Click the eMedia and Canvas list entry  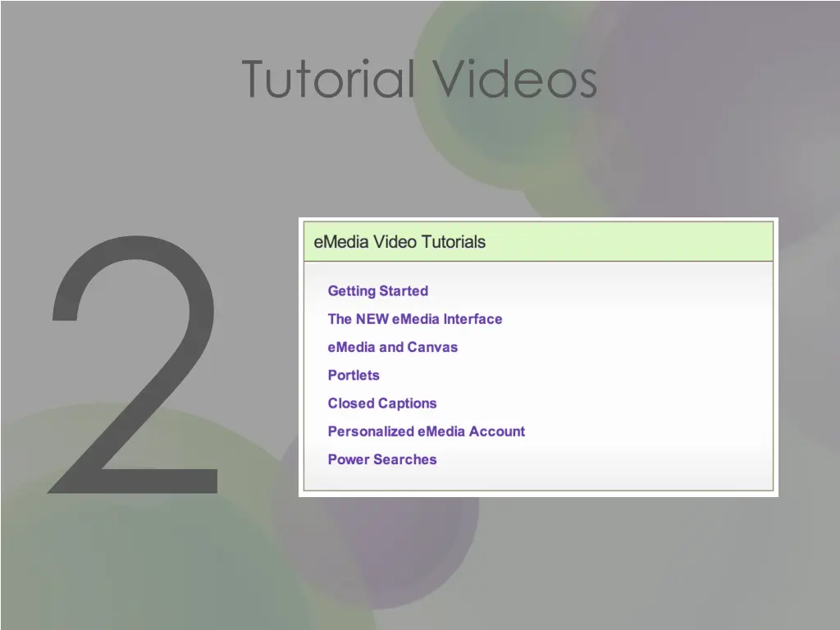(392, 347)
